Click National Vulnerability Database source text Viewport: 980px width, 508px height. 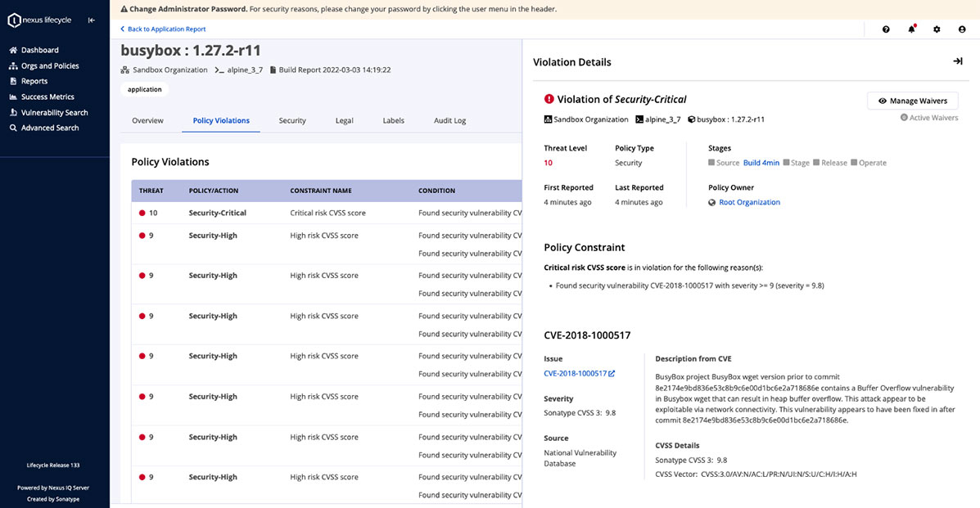tap(580, 458)
